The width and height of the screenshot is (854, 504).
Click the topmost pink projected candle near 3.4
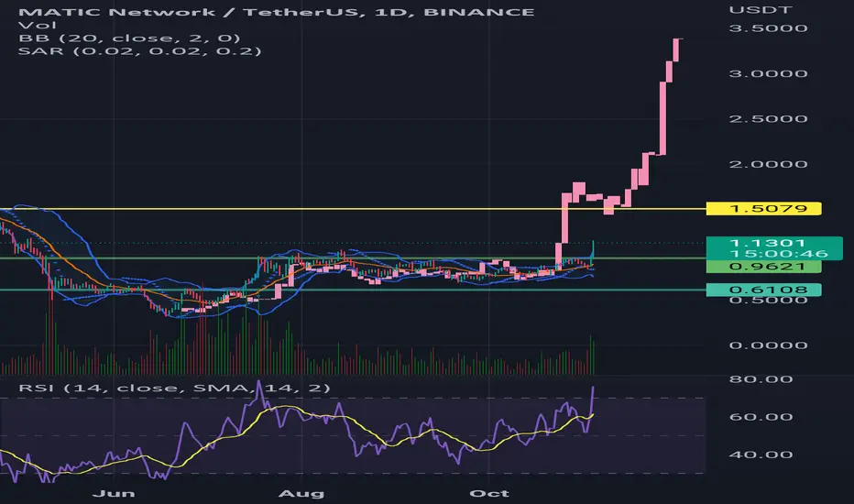pos(676,50)
